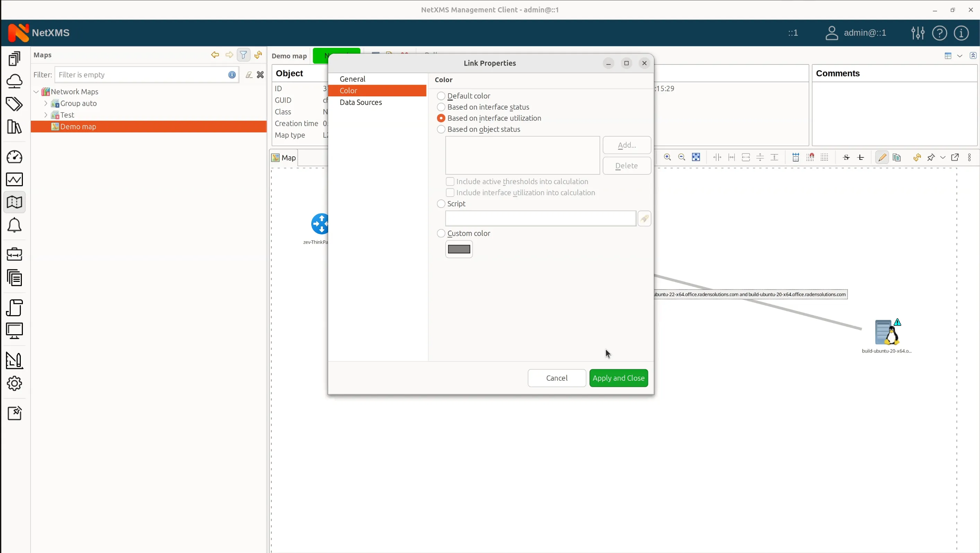Open the Alarms bell icon in sidebar
Viewport: 980px width, 553px height.
15,225
